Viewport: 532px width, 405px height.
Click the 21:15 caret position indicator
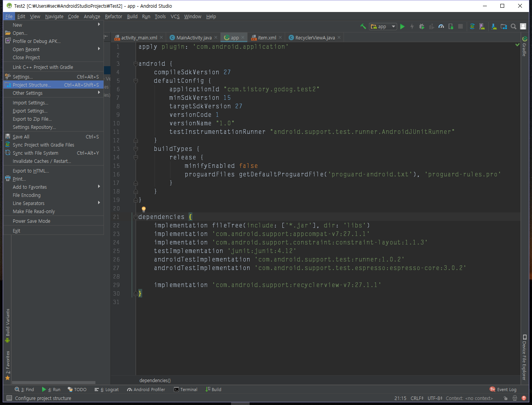[x=400, y=398]
